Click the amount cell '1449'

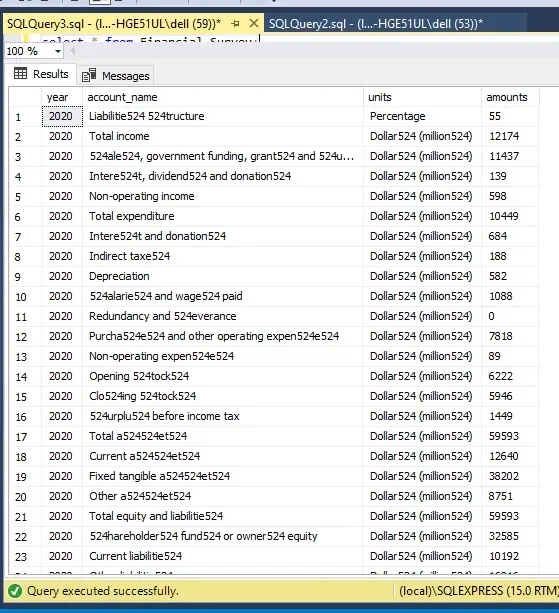pos(510,416)
